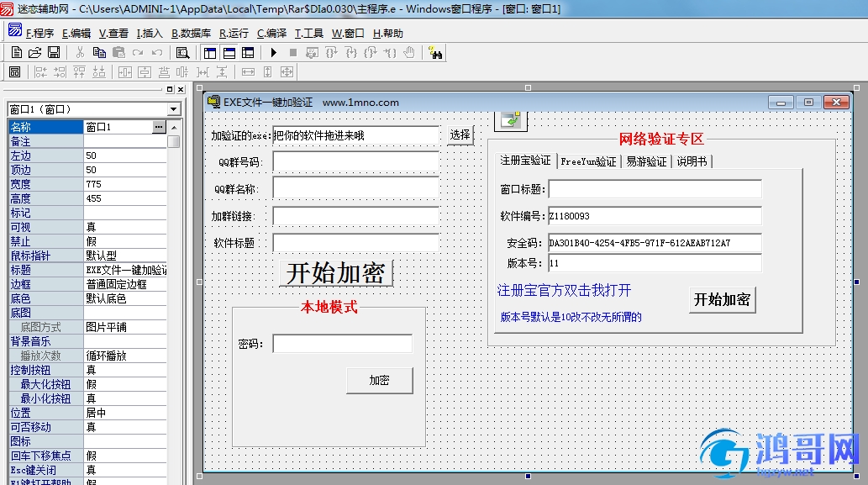The height and width of the screenshot is (485, 868).
Task: Copy selection using the toolbar copy icon
Action: pyautogui.click(x=100, y=53)
